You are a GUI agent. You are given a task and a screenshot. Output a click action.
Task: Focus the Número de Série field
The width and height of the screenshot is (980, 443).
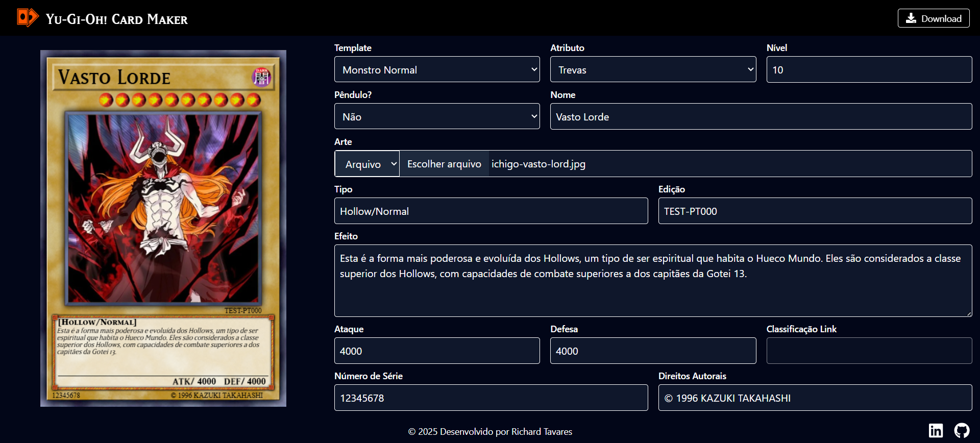coord(491,398)
